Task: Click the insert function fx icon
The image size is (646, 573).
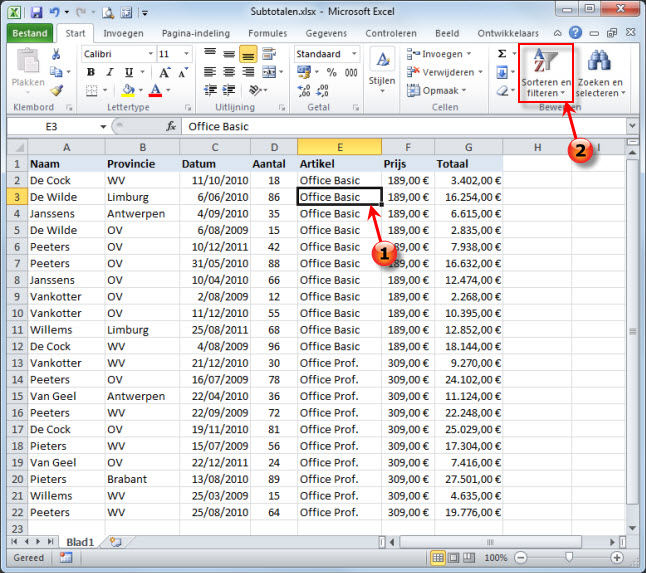Action: [171, 126]
